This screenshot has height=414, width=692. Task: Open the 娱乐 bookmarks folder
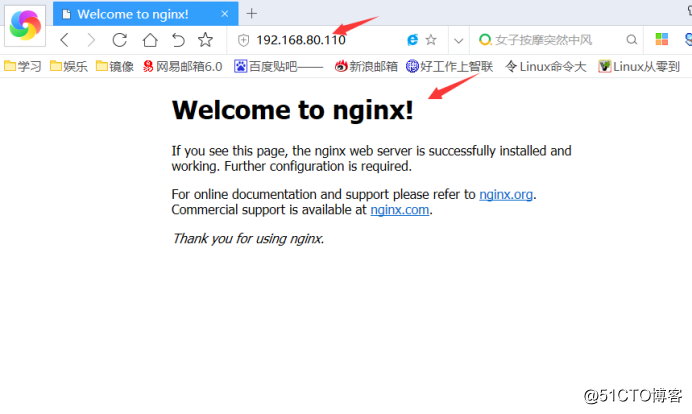point(68,67)
